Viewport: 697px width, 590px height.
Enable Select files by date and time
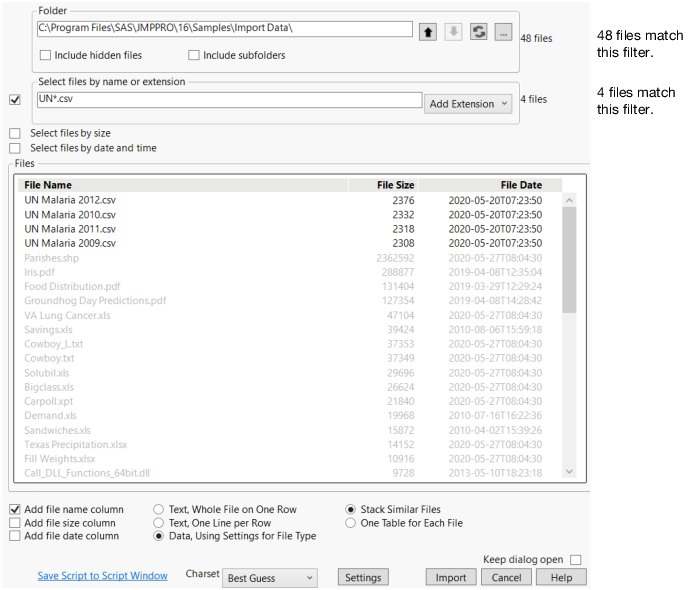click(15, 148)
